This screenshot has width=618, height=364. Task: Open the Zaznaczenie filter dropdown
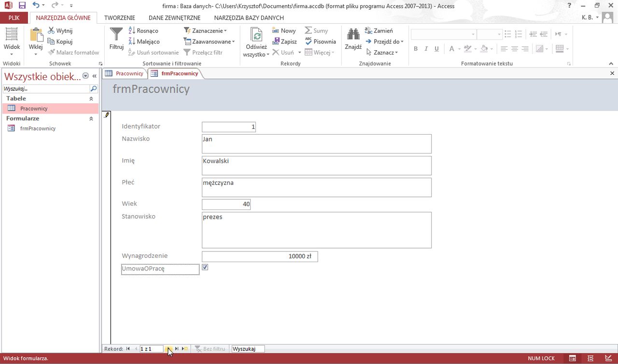pos(205,30)
